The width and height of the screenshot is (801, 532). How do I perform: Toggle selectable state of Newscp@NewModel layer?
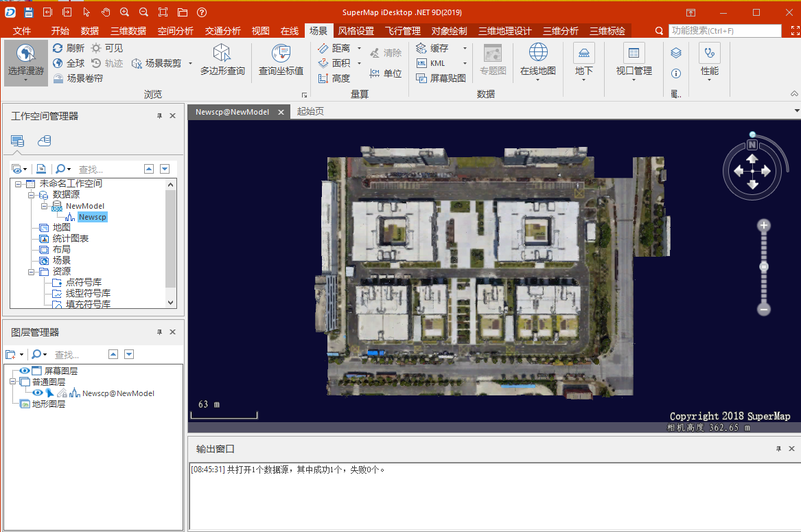[50, 393]
